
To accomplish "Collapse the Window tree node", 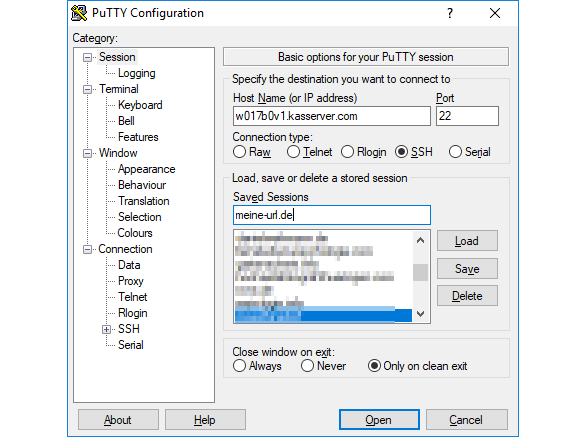I will (87, 154).
